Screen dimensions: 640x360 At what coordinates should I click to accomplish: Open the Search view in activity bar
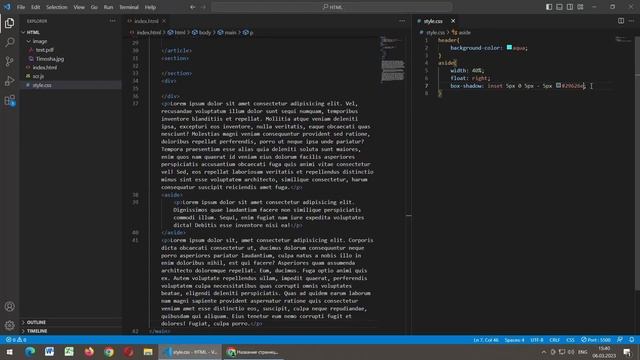click(9, 42)
